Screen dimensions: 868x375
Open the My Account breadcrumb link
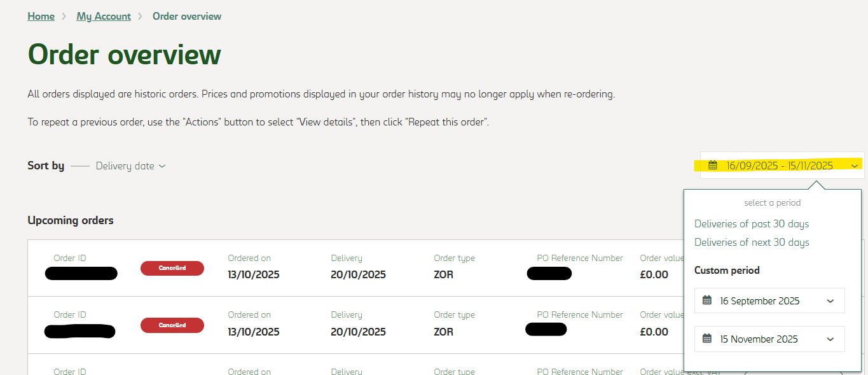coord(104,17)
